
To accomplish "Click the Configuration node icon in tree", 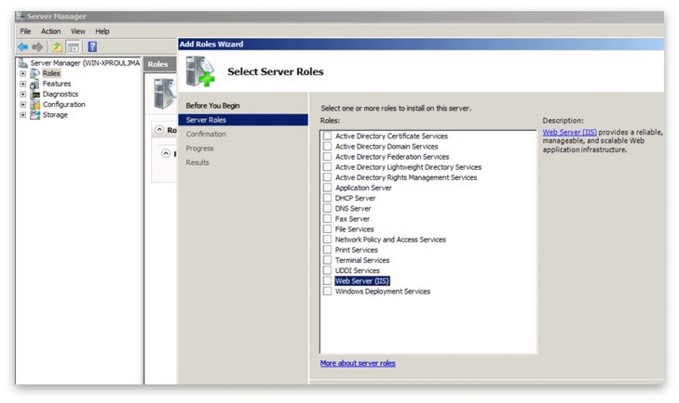I will pos(35,104).
